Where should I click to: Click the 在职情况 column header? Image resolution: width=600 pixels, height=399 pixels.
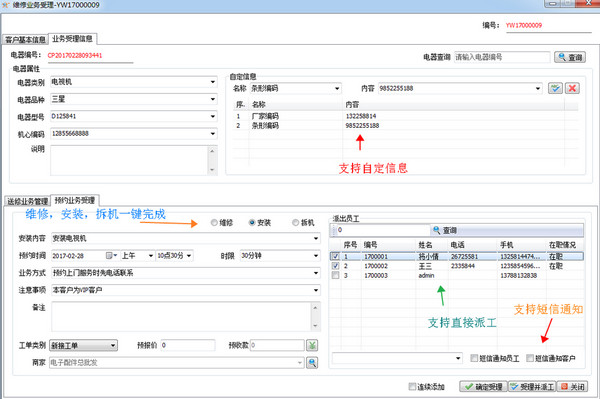click(x=562, y=245)
